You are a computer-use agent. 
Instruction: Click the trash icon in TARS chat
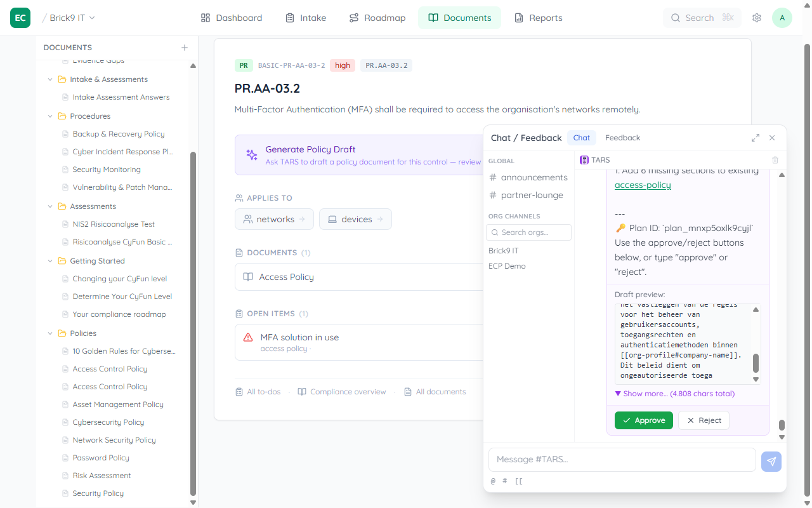[775, 161]
